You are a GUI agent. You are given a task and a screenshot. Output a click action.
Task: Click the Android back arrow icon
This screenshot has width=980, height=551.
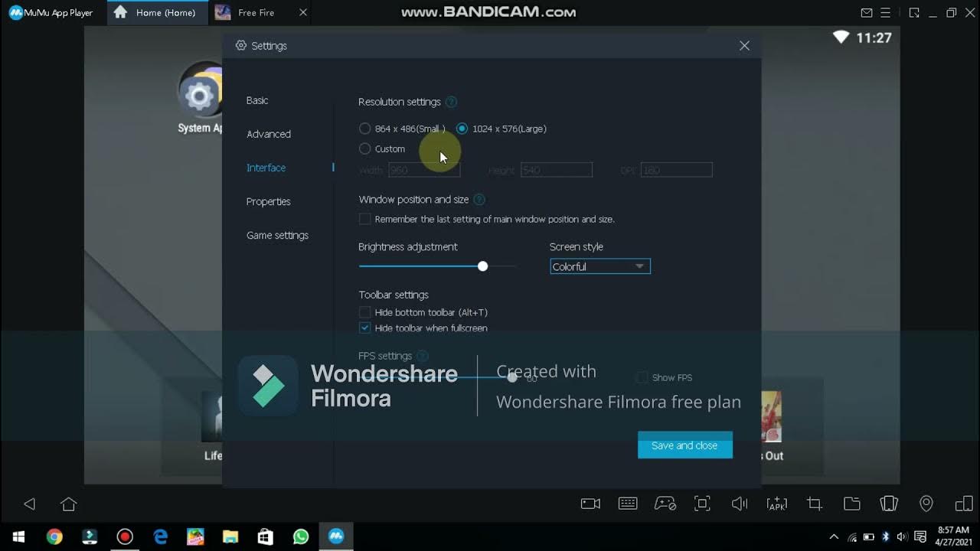pyautogui.click(x=30, y=504)
